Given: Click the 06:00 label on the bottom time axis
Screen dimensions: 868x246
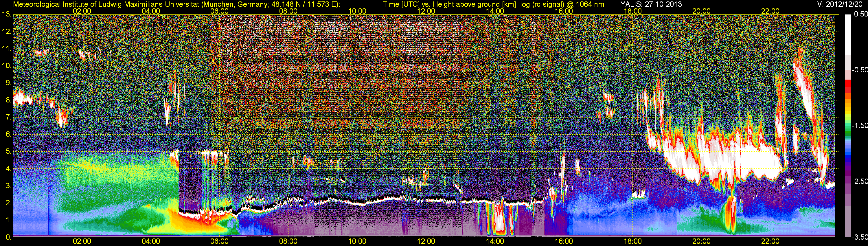Looking at the screenshot, I should coord(219,241).
